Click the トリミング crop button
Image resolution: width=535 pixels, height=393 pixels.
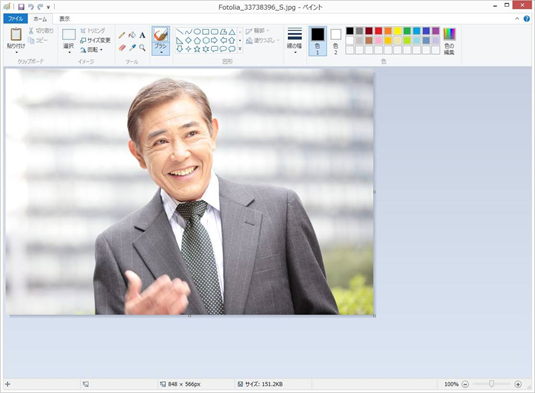93,31
